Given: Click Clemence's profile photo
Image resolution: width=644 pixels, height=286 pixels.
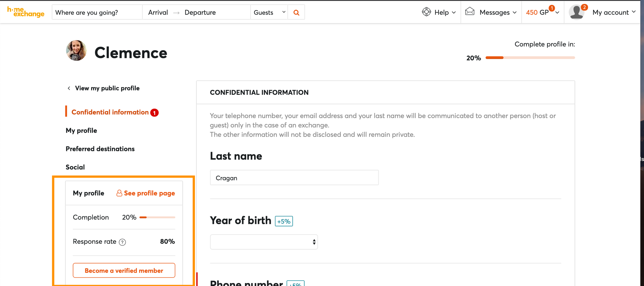Looking at the screenshot, I should (x=76, y=51).
